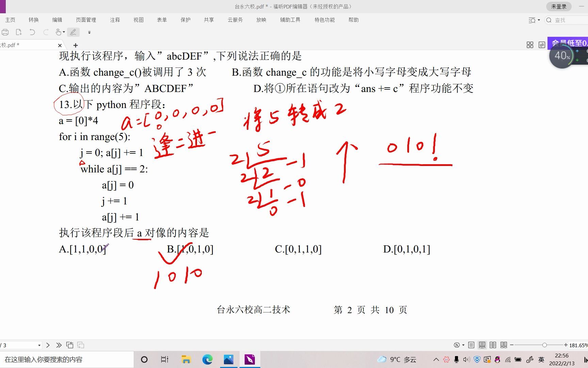The image size is (588, 368).
Task: Open the customize quick access toolbar dropdown
Action: point(89,32)
